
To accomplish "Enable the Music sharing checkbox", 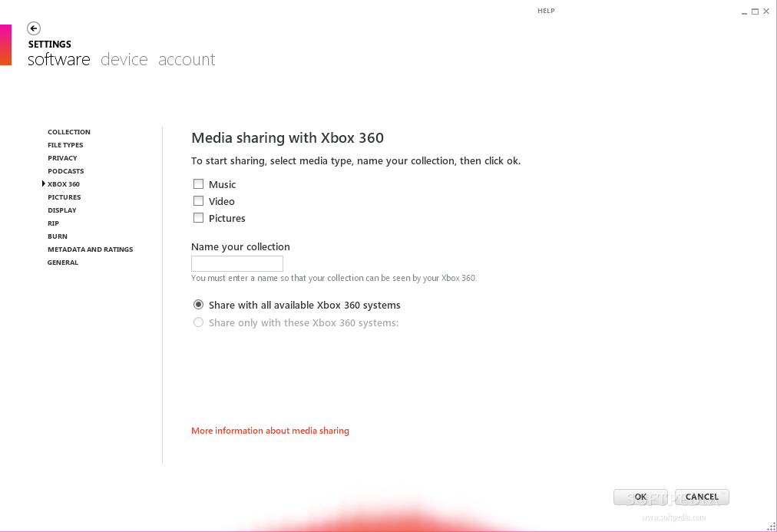I will 198,184.
